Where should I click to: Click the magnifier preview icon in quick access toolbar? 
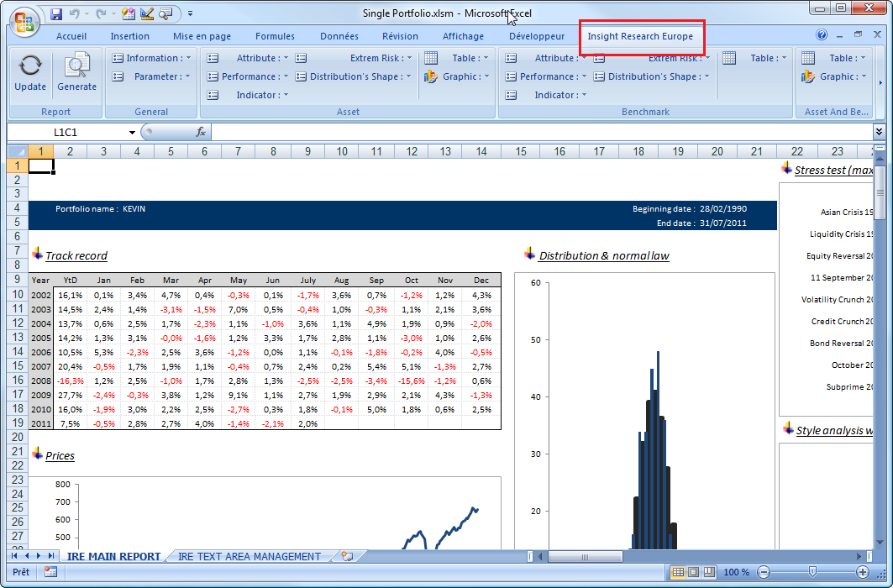(166, 13)
